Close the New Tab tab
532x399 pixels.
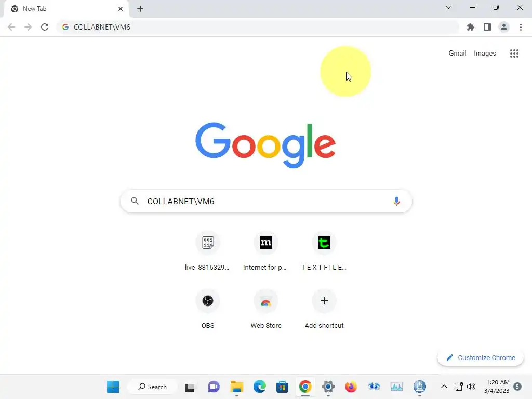121,9
